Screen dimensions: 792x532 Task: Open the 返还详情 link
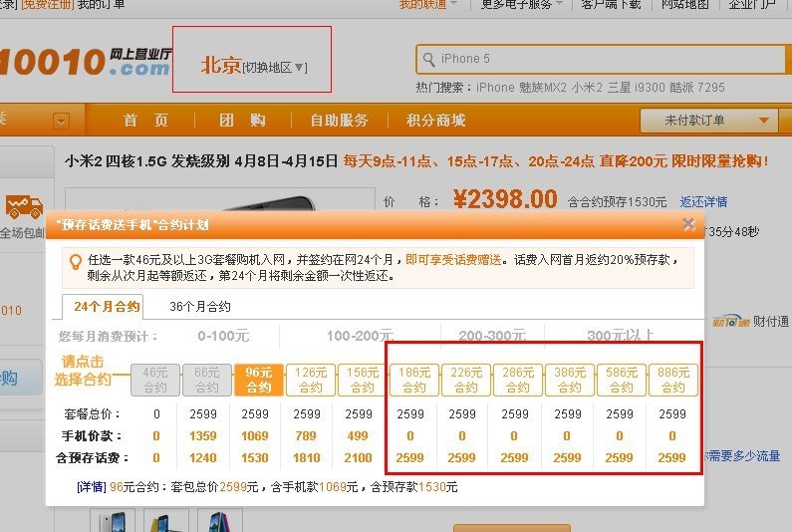tap(703, 202)
